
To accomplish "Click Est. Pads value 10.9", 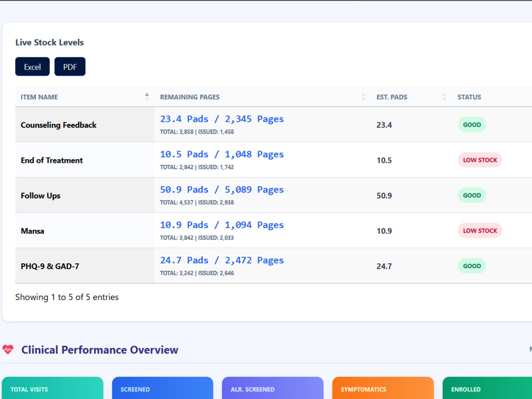I will [x=384, y=231].
